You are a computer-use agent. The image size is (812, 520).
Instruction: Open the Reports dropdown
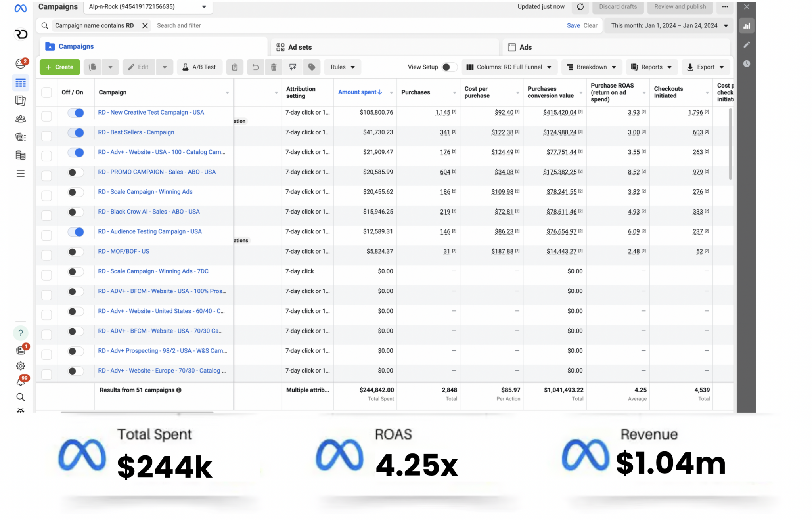[651, 67]
